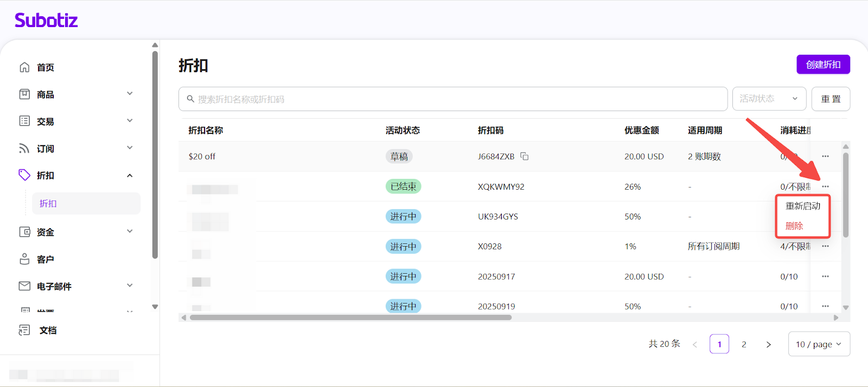This screenshot has width=868, height=387.
Task: Click the 客户 customer icon
Action: [24, 259]
